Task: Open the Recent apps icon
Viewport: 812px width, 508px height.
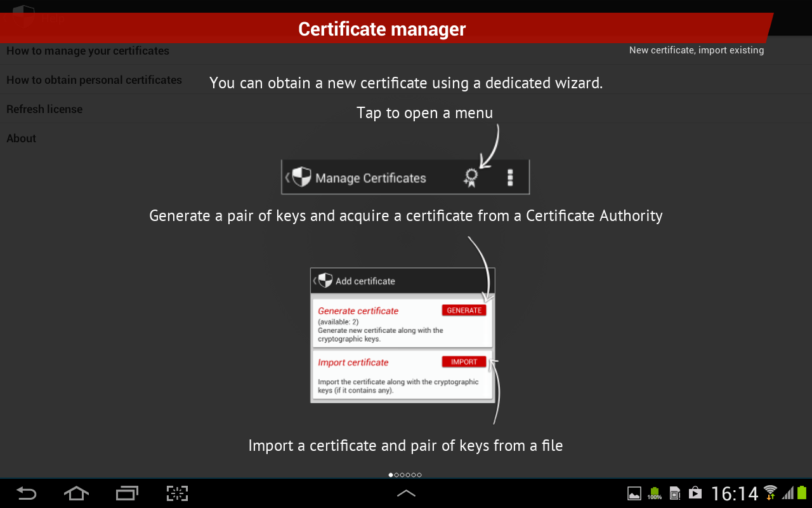Action: click(x=127, y=493)
